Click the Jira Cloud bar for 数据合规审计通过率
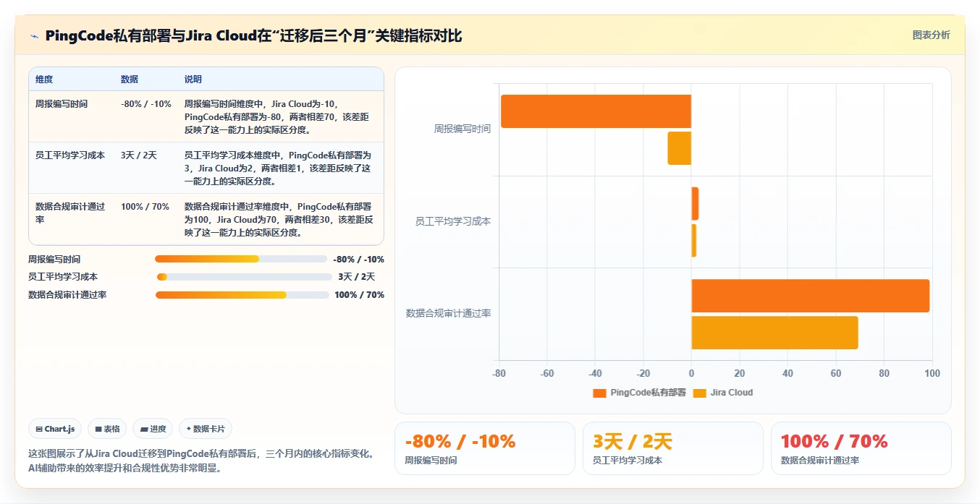The width and height of the screenshot is (980, 504). click(774, 333)
